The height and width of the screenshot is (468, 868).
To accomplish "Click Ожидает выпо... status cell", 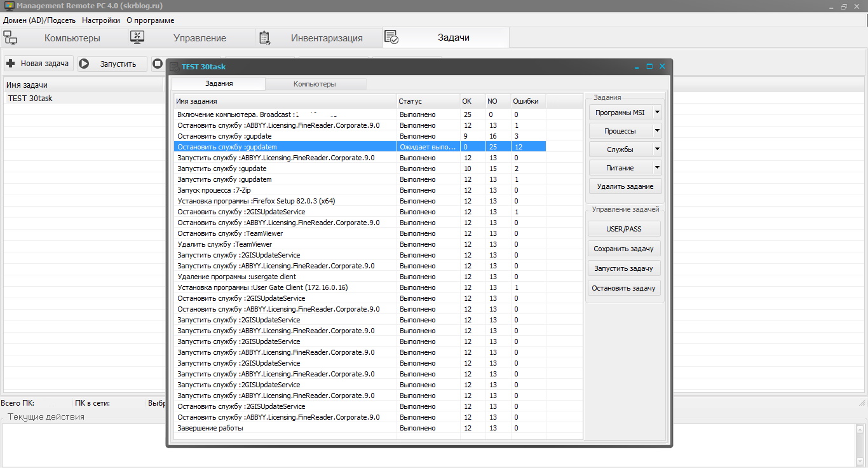I will pyautogui.click(x=428, y=147).
